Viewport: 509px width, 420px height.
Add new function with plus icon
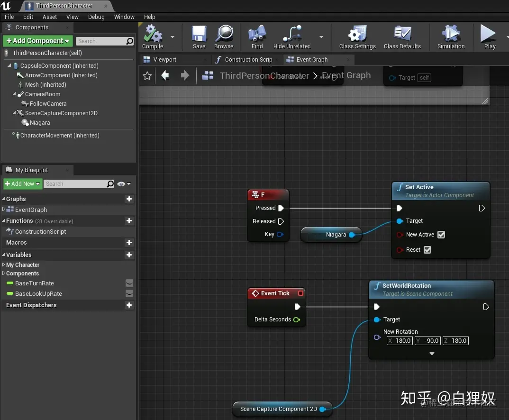pos(129,221)
